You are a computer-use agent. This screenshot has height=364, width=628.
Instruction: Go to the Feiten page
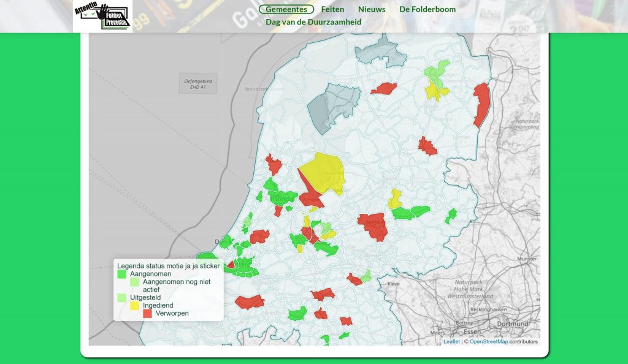pyautogui.click(x=332, y=9)
